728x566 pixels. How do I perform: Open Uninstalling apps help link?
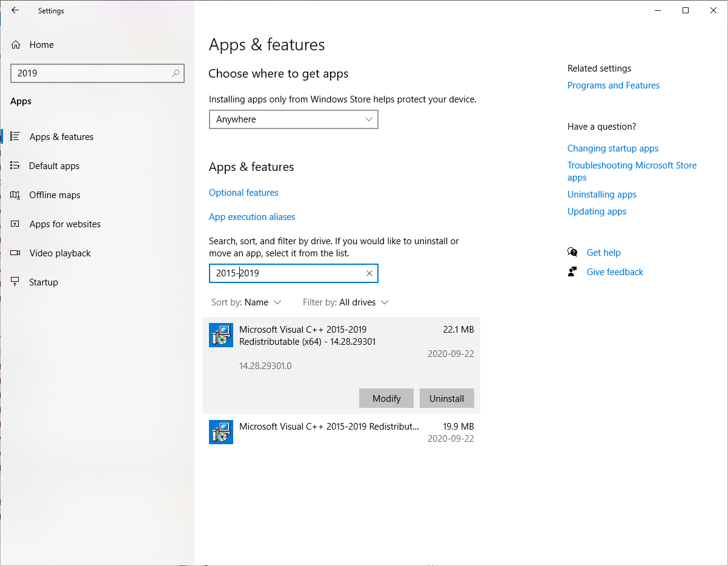pyautogui.click(x=602, y=195)
